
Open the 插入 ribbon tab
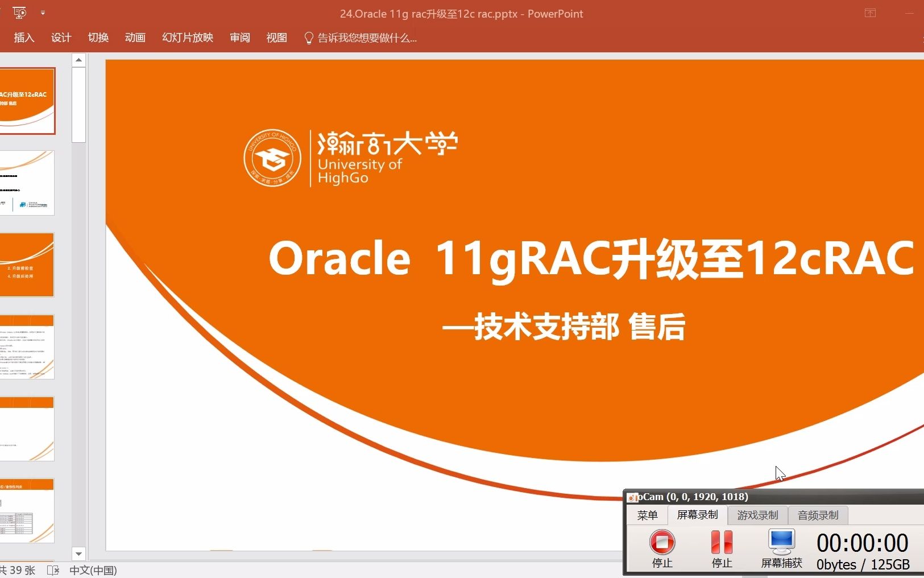tap(24, 38)
